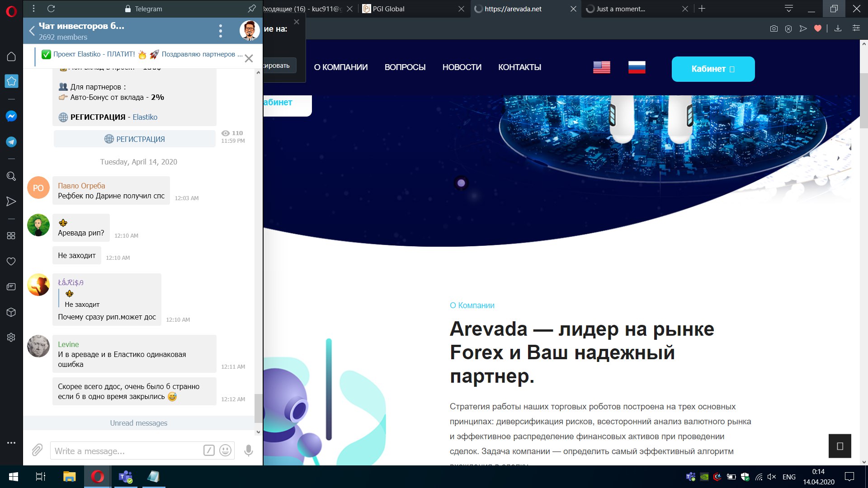Open a new browser tab
868x488 pixels.
(x=702, y=9)
